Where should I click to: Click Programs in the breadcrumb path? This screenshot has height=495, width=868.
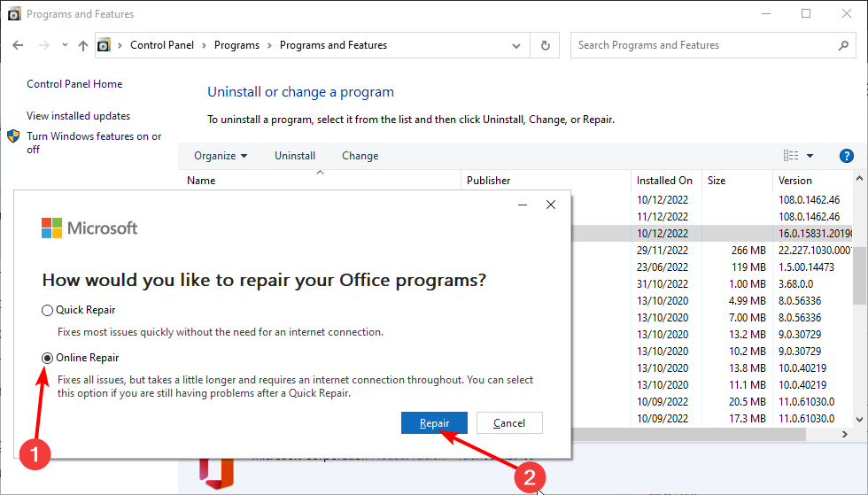tap(237, 45)
